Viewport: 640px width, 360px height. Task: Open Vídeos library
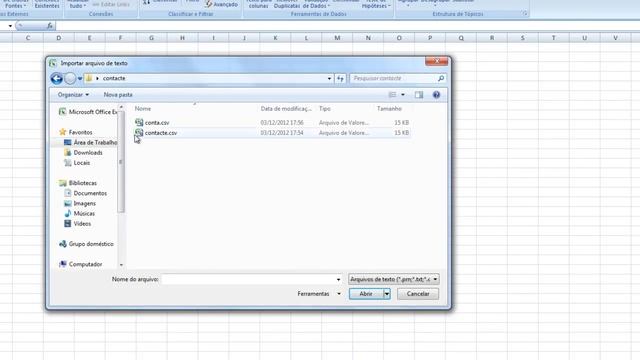pos(78,224)
